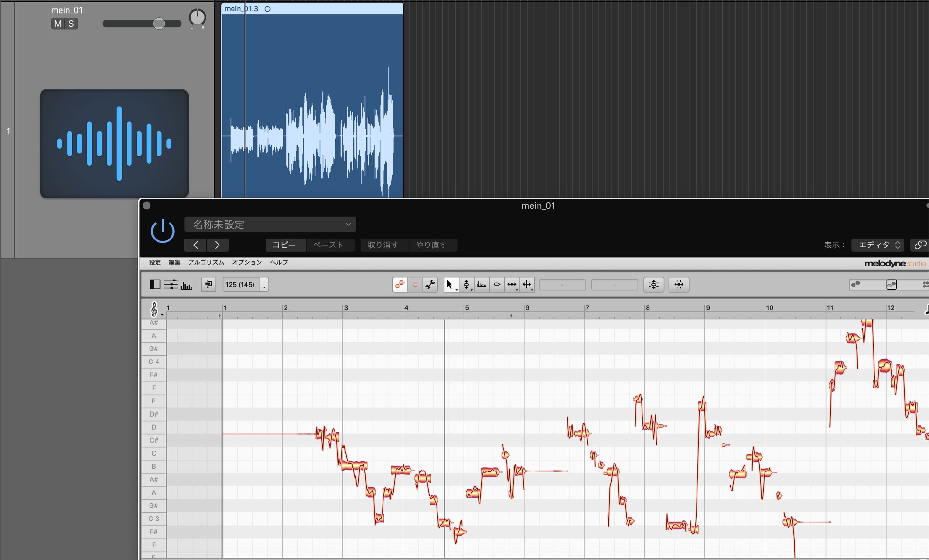Select the note separation tool

pos(527,284)
